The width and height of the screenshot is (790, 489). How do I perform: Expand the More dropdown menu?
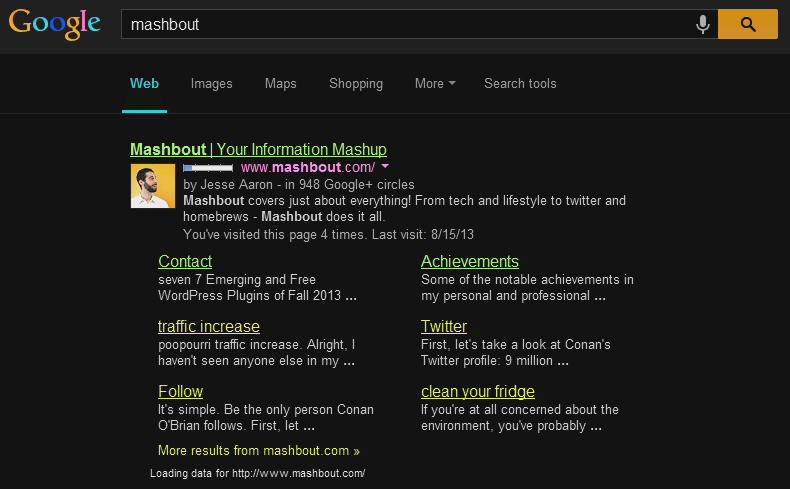coord(435,84)
